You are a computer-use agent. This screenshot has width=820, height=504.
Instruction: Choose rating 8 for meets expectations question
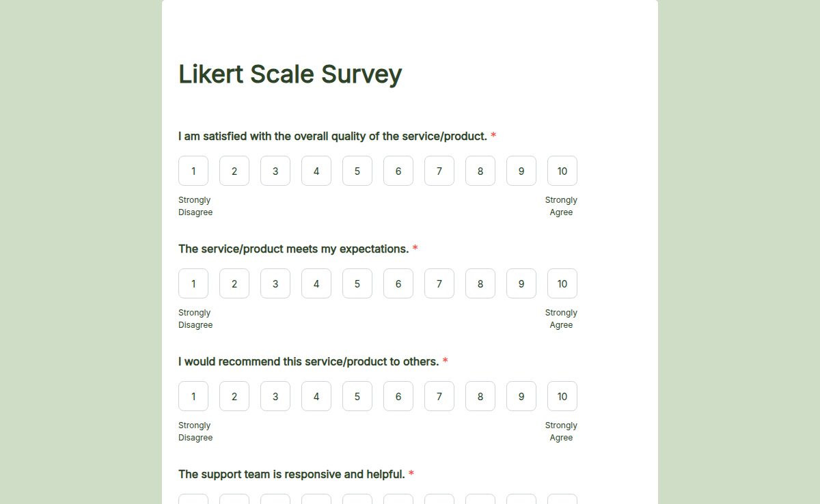[480, 283]
